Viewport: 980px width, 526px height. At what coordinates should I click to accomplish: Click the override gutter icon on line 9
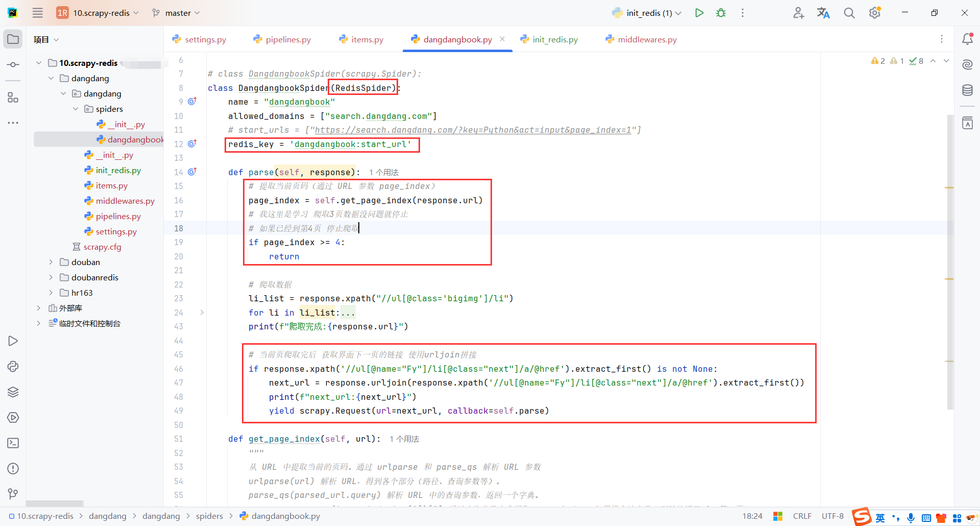(192, 101)
